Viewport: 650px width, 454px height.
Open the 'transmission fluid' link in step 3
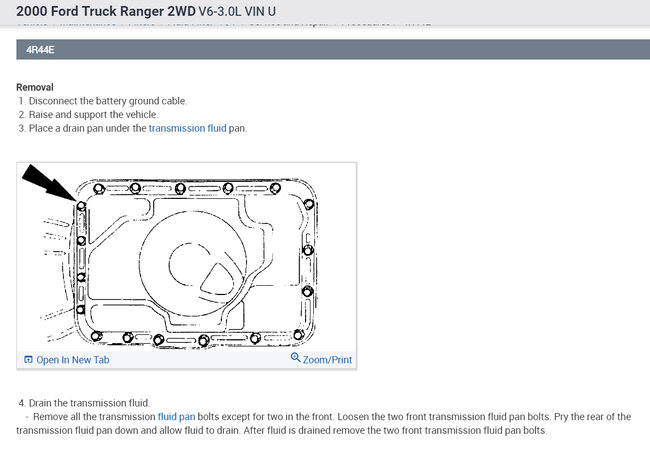pyautogui.click(x=187, y=129)
